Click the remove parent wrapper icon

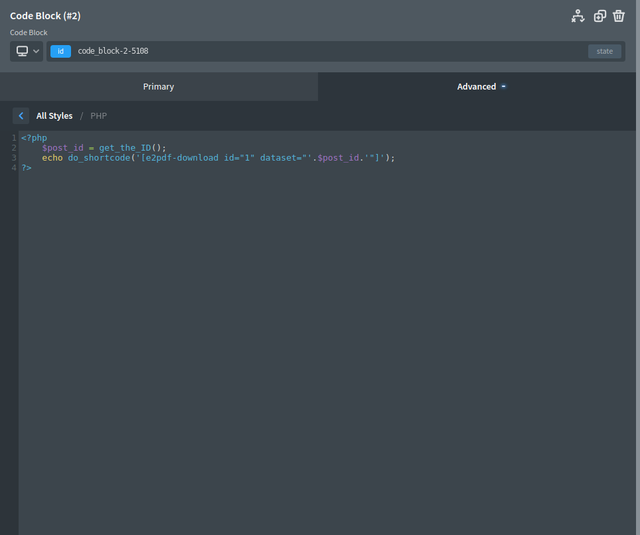[578, 16]
